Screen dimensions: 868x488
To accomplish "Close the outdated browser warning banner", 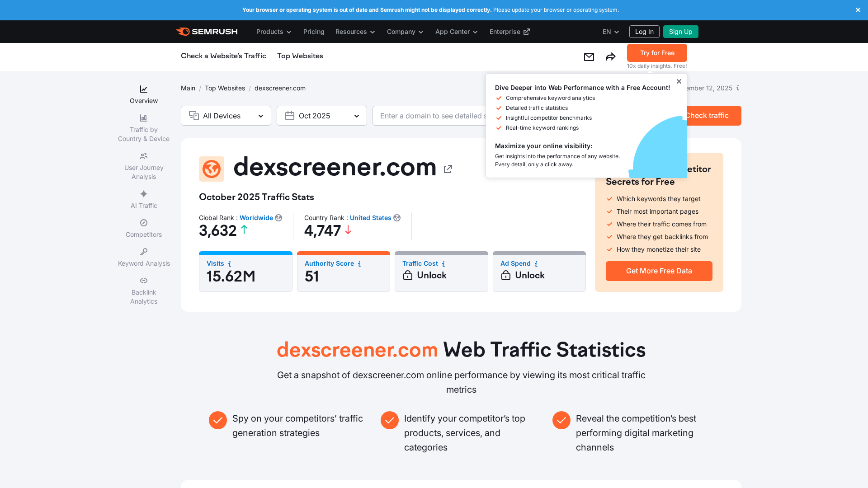I will pos(858,10).
